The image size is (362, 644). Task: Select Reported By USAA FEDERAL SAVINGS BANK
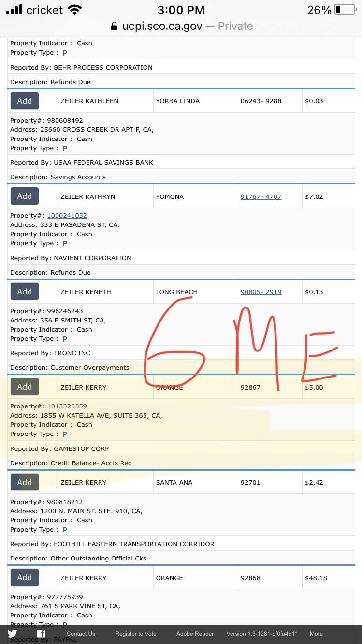[x=181, y=162]
